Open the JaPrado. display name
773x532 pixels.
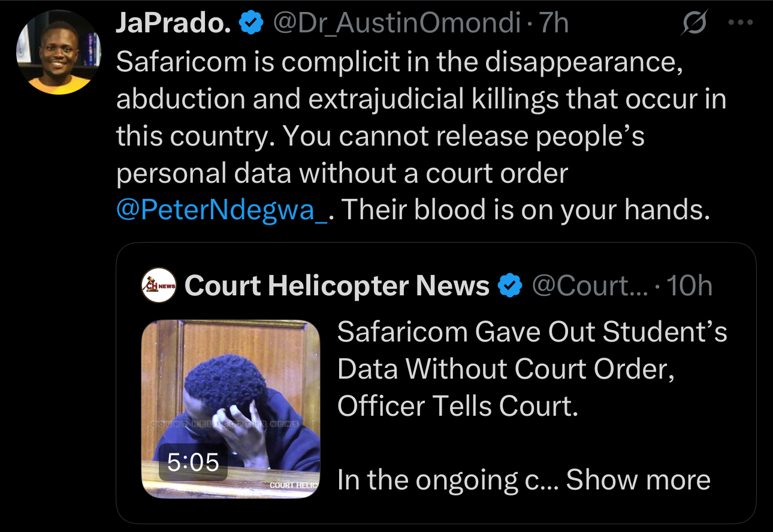coord(174,23)
